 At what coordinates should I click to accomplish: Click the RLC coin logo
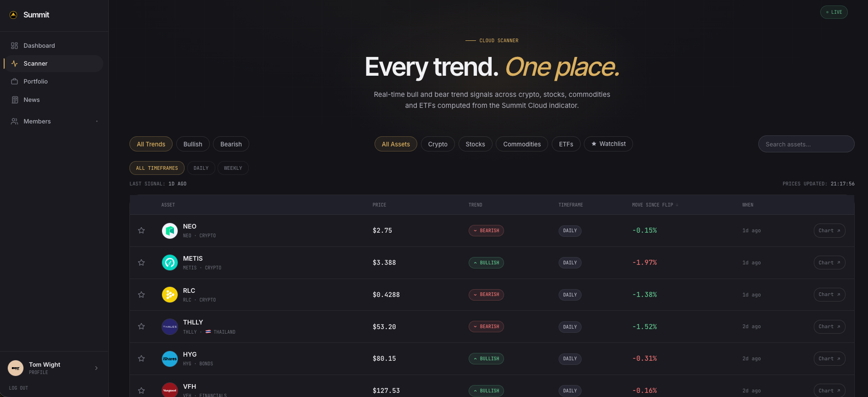[170, 295]
